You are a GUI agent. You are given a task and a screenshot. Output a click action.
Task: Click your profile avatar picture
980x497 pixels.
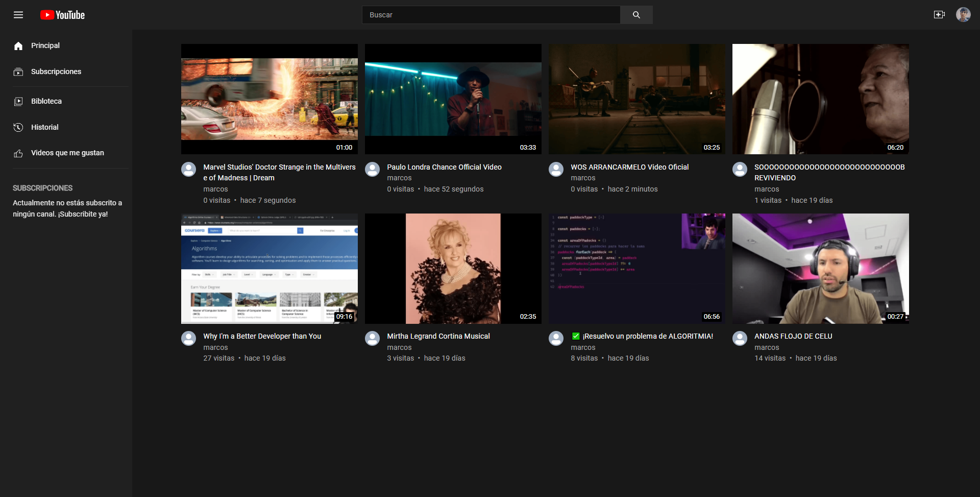pyautogui.click(x=964, y=15)
